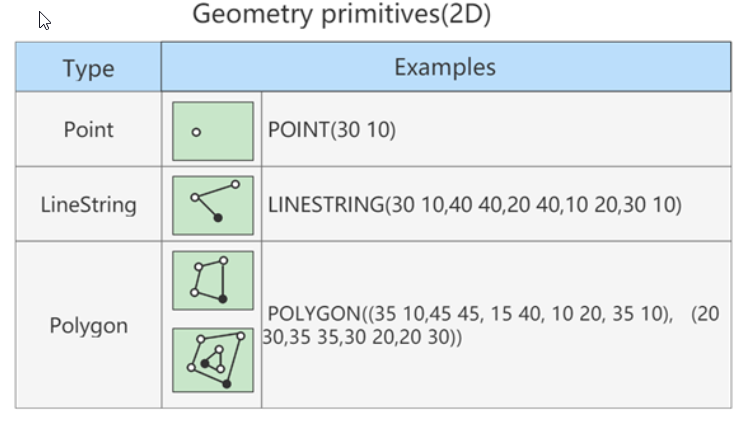
Task: Click the top-right open vertex of holed Polygon
Action: 240,336
